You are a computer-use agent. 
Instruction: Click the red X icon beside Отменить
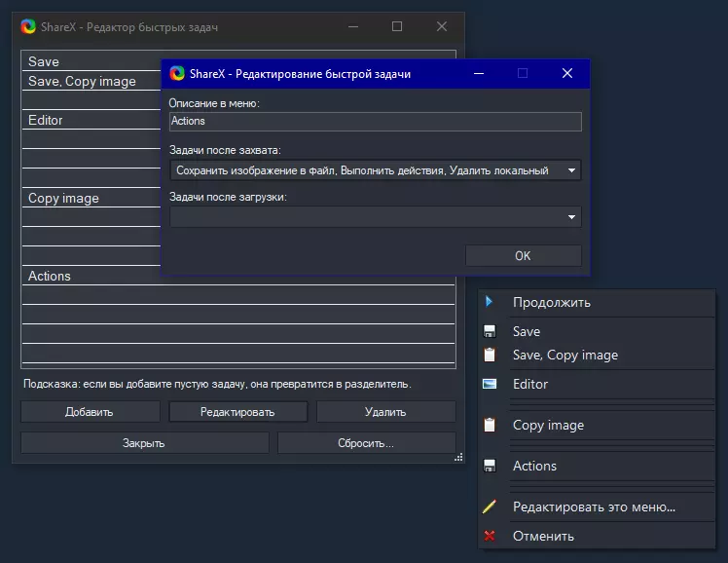click(490, 536)
